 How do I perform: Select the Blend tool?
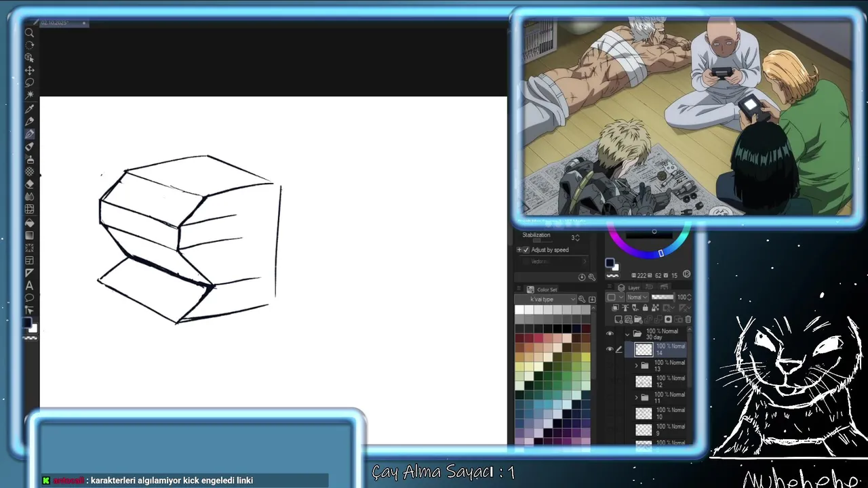tap(29, 197)
